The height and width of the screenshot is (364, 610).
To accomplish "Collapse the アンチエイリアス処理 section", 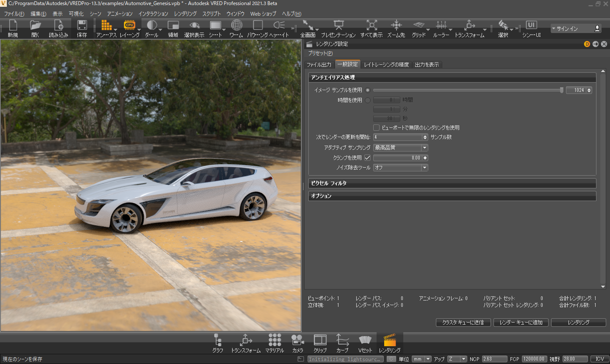I will (452, 77).
